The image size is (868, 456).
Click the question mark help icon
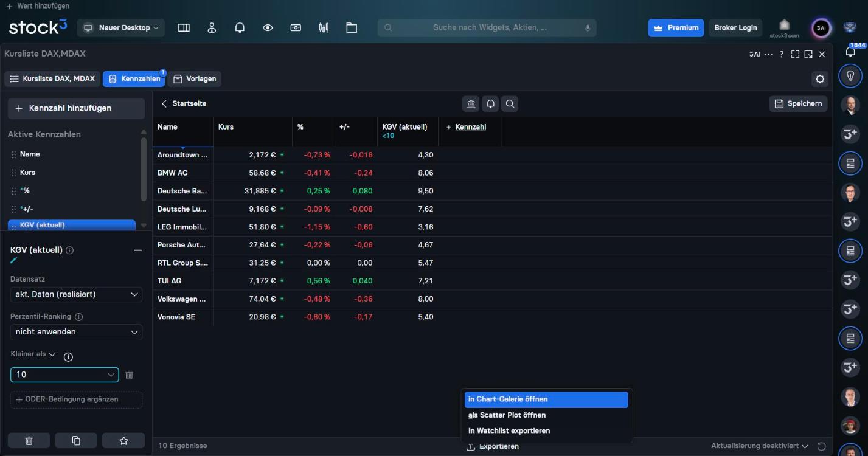point(782,54)
